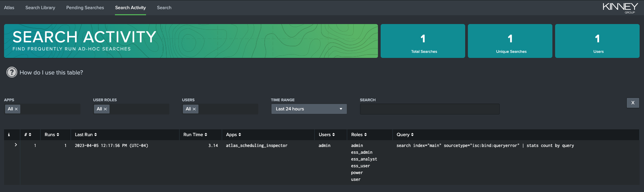
Task: Open the How do I use this table link
Action: [x=51, y=72]
